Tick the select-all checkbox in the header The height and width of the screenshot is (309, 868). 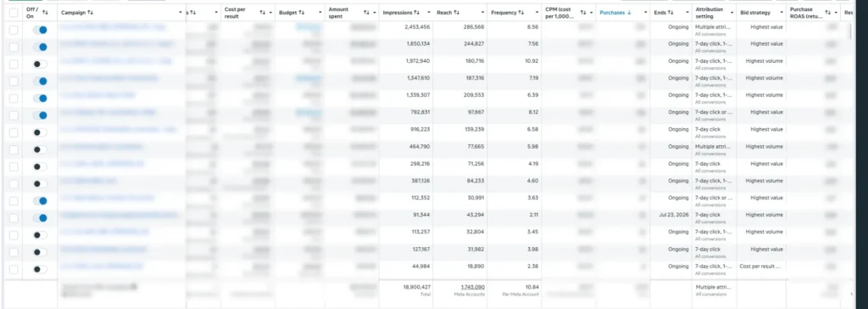pyautogui.click(x=14, y=12)
